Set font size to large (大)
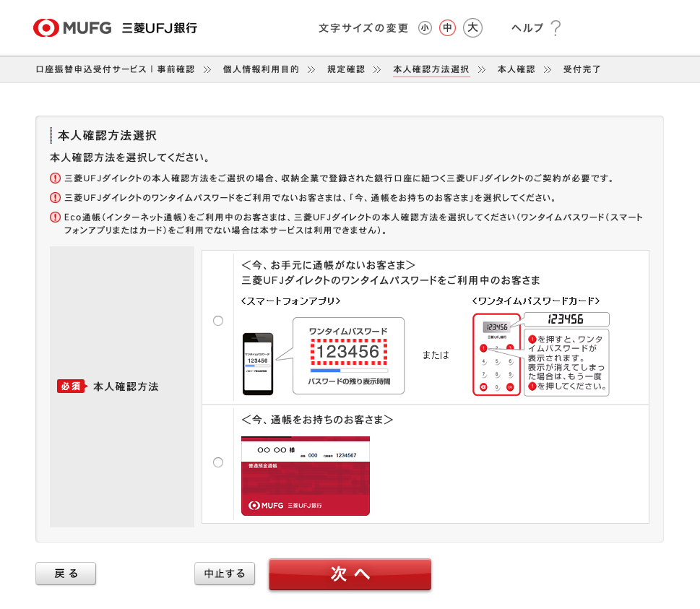 (472, 28)
